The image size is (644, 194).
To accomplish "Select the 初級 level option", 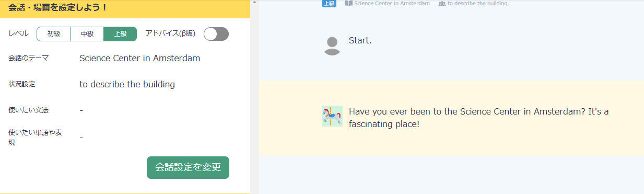I will pyautogui.click(x=54, y=34).
